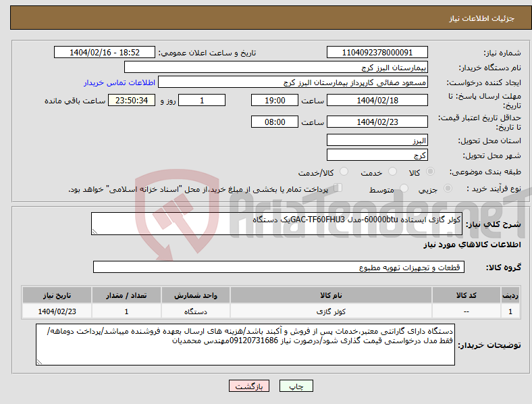The height and width of the screenshot is (404, 532).
Task: Select the خدمت radio button
Action: coord(392,172)
